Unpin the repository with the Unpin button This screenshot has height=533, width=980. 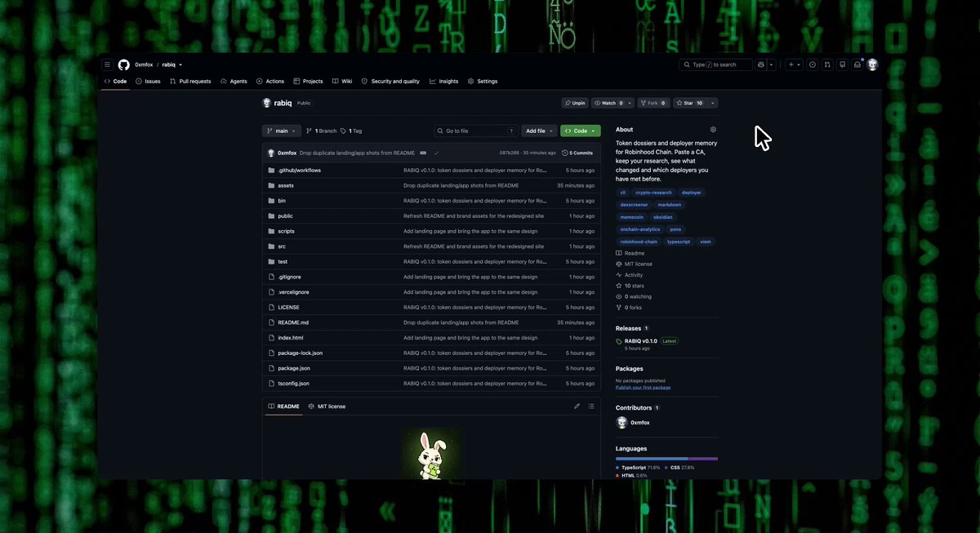(x=574, y=103)
